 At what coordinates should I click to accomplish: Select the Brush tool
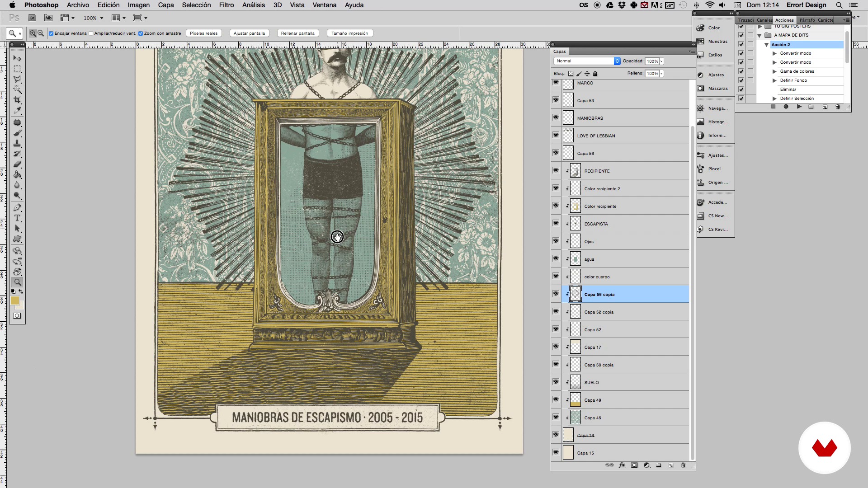(17, 133)
